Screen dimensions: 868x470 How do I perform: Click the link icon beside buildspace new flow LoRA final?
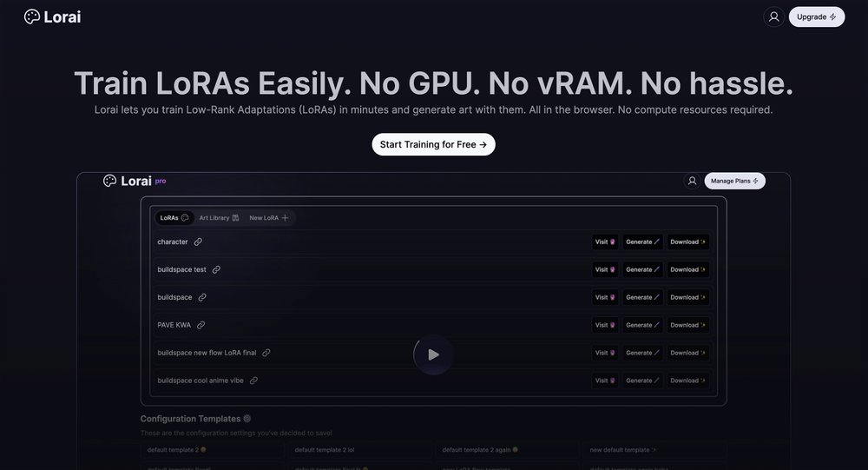(x=266, y=353)
